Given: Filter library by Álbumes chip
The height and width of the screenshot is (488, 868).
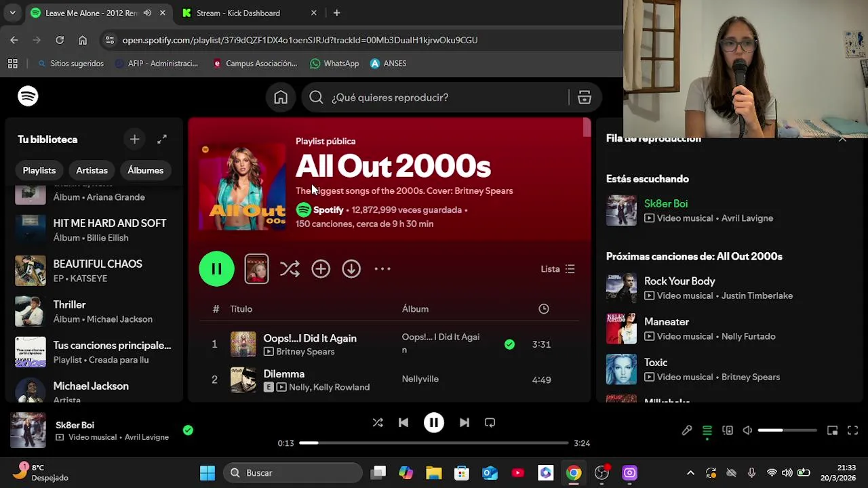Looking at the screenshot, I should click(x=145, y=171).
